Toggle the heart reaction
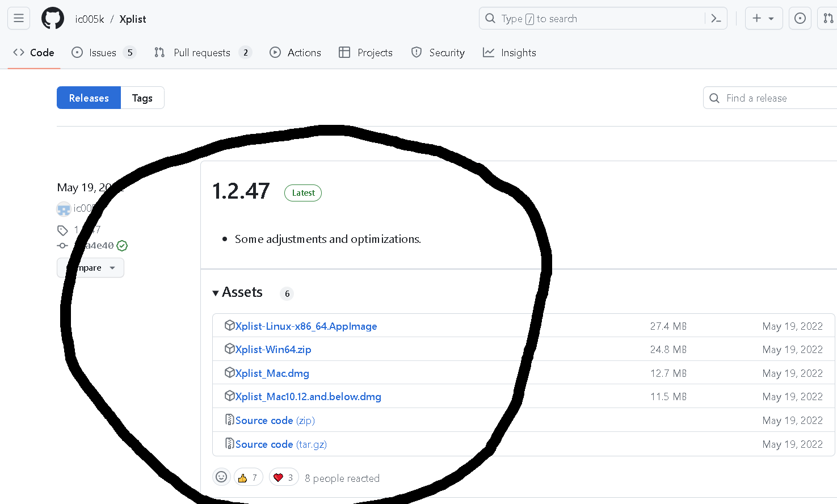 [284, 478]
